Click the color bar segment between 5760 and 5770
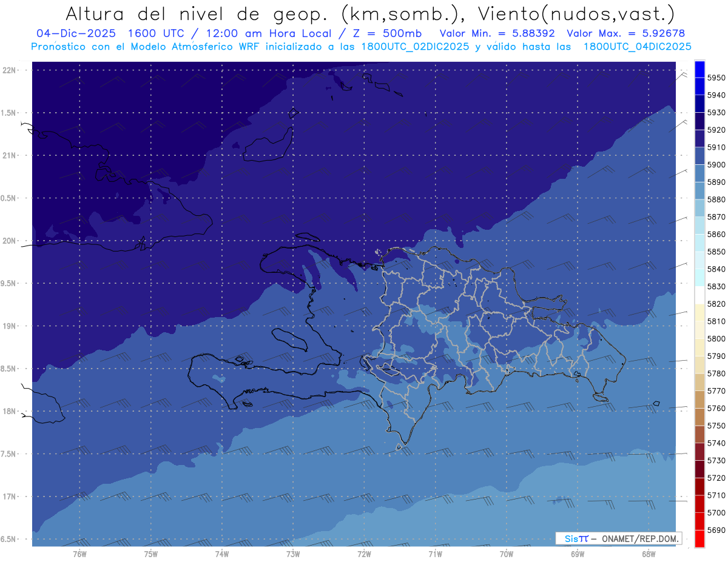Screen dimensions: 728x562 coord(699,400)
